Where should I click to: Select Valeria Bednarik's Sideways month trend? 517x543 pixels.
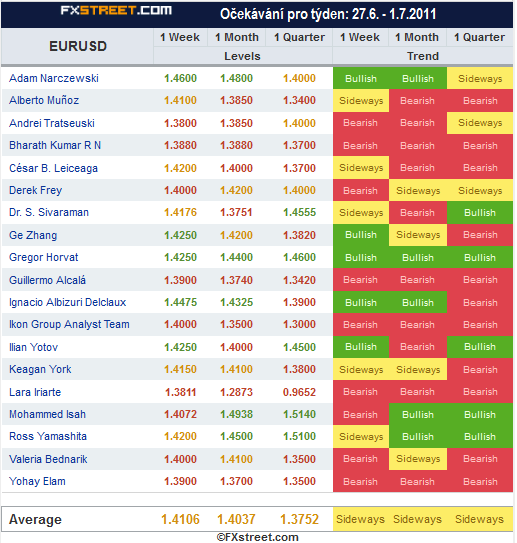point(418,459)
